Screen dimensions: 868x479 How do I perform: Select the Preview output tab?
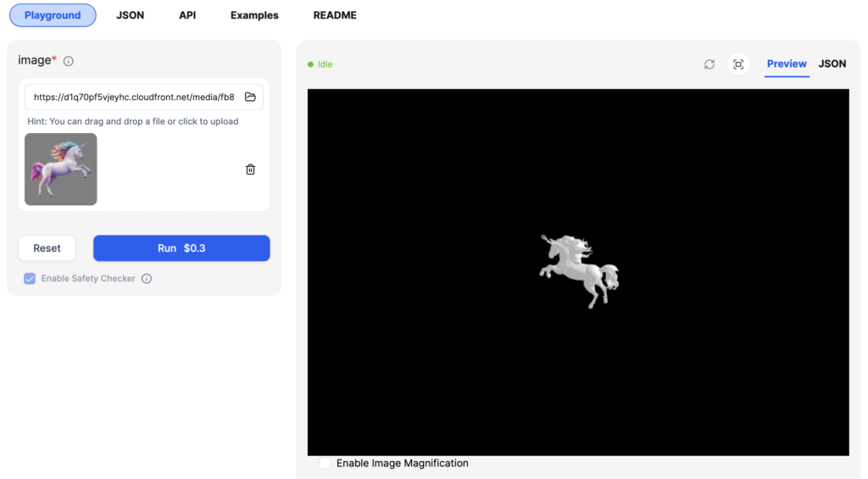pyautogui.click(x=787, y=64)
